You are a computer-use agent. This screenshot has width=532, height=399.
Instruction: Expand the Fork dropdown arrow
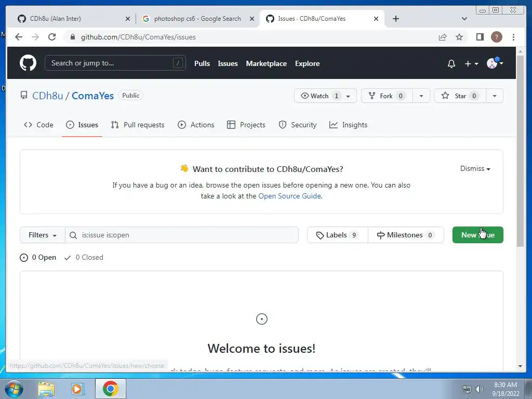pyautogui.click(x=421, y=96)
